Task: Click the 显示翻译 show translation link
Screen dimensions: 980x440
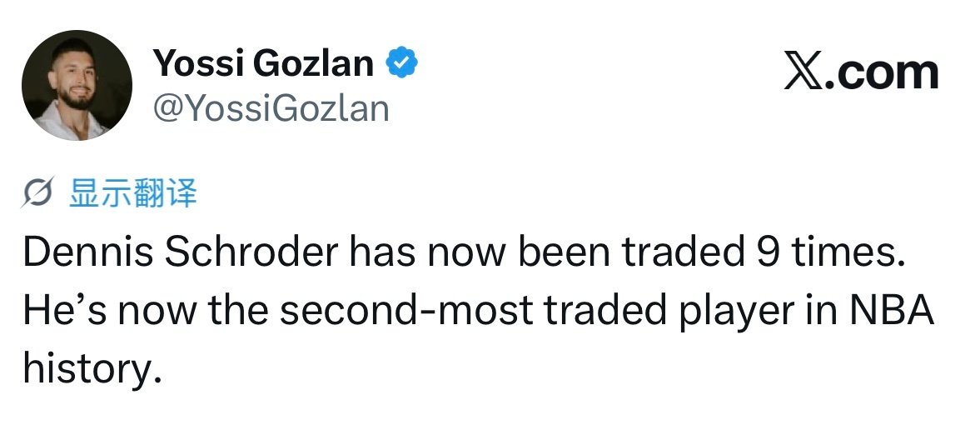Action: point(133,192)
